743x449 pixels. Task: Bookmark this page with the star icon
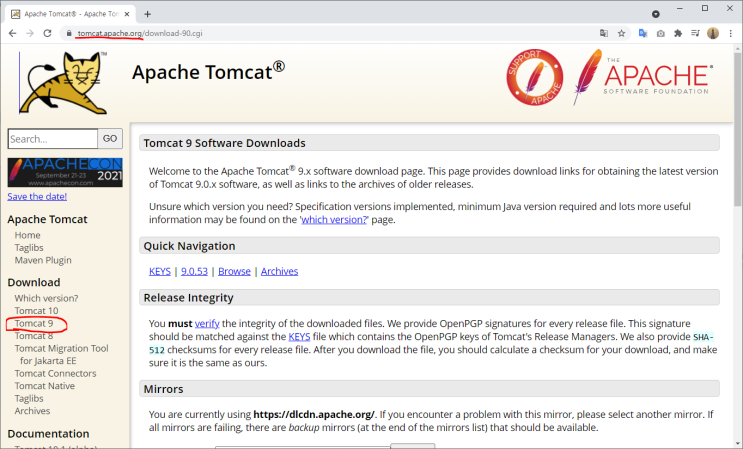pyautogui.click(x=621, y=33)
